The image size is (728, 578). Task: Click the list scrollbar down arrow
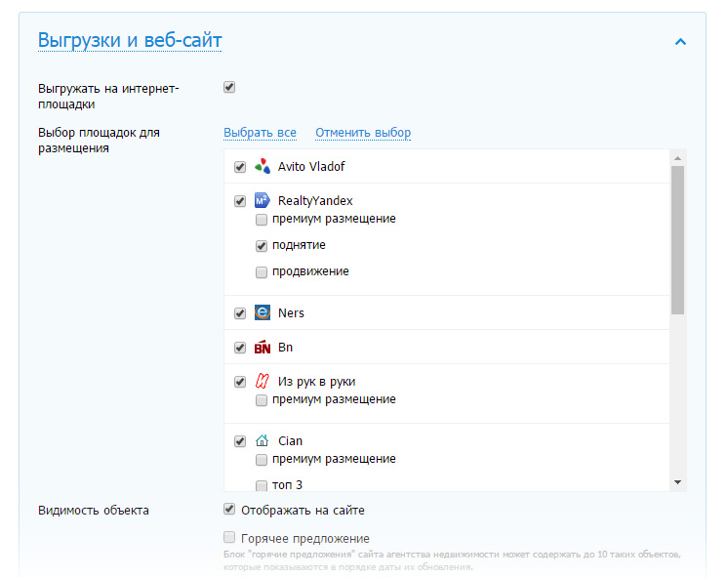[678, 482]
